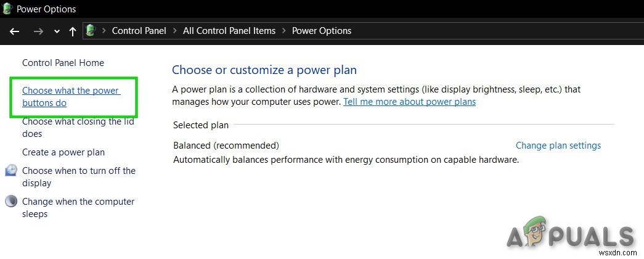Click Create a power plan
The image size is (644, 259).
click(x=63, y=152)
